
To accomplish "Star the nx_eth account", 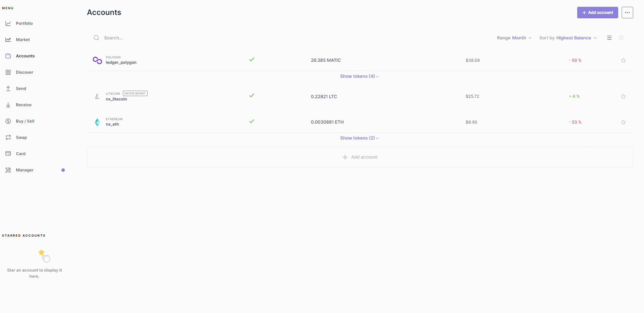I will 623,122.
